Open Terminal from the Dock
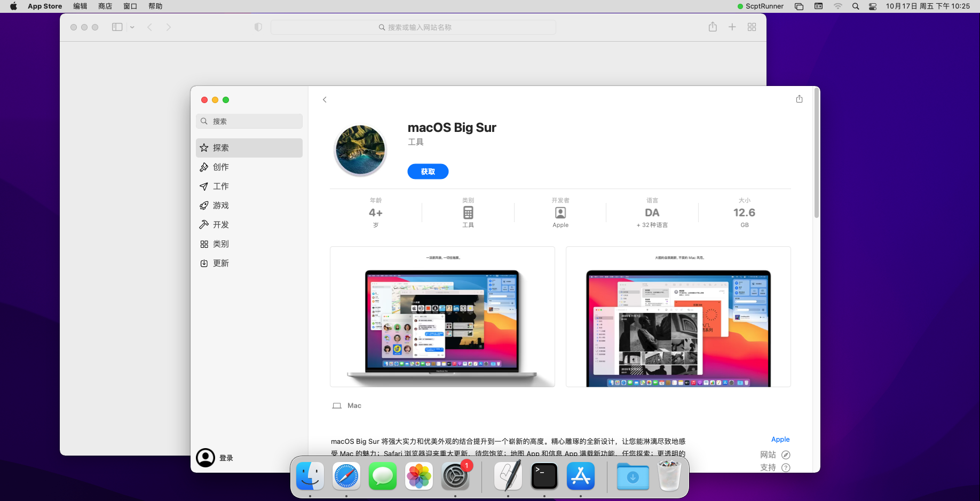 544,476
